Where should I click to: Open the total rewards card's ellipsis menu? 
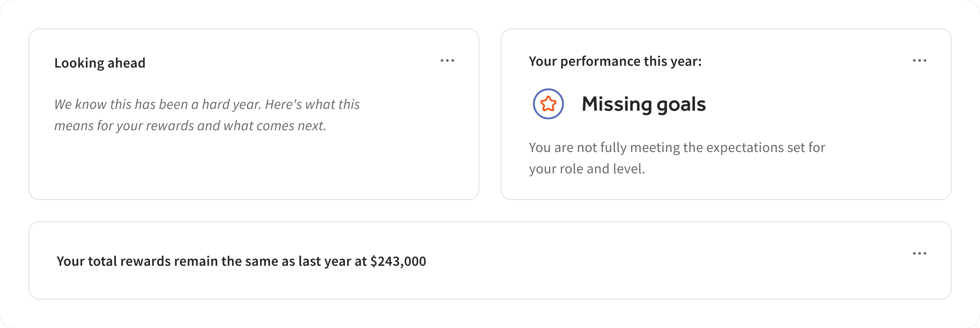pyautogui.click(x=919, y=253)
